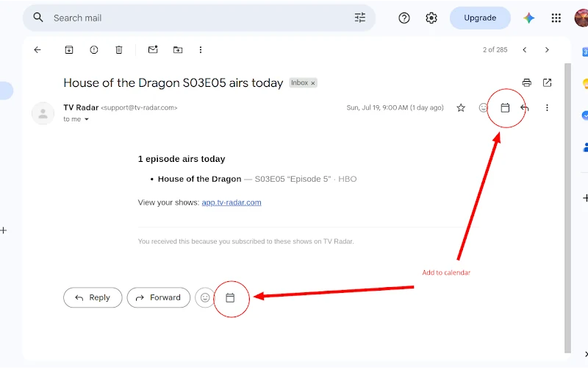Screen dimensions: 588x368
Task: Open the Gemini sparkle icon
Action: (x=528, y=18)
